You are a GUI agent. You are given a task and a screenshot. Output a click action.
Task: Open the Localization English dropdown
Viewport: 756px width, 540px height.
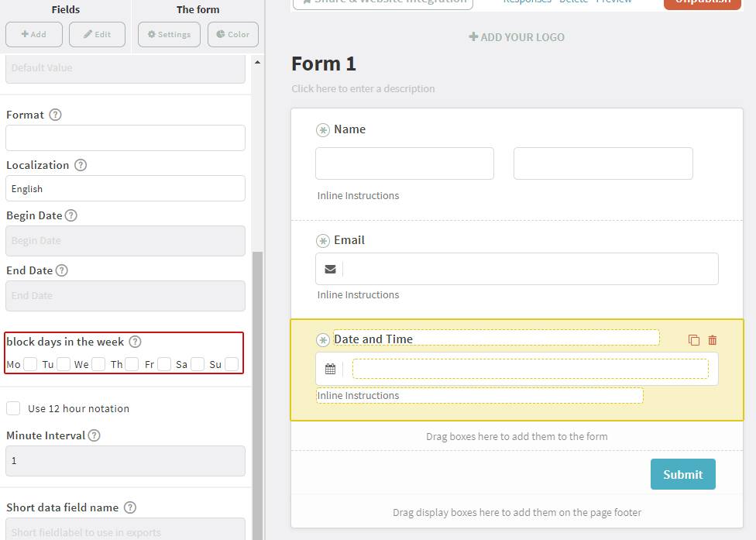coord(125,188)
